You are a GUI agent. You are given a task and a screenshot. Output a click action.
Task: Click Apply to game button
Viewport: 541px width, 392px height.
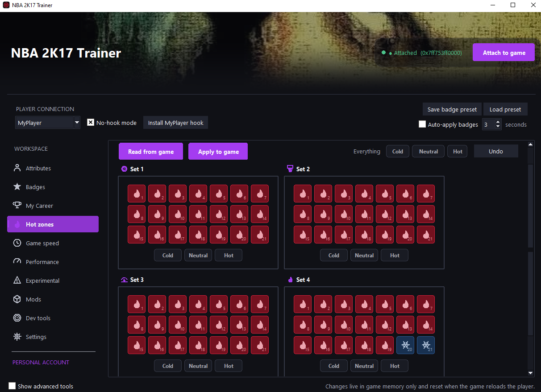(x=218, y=152)
